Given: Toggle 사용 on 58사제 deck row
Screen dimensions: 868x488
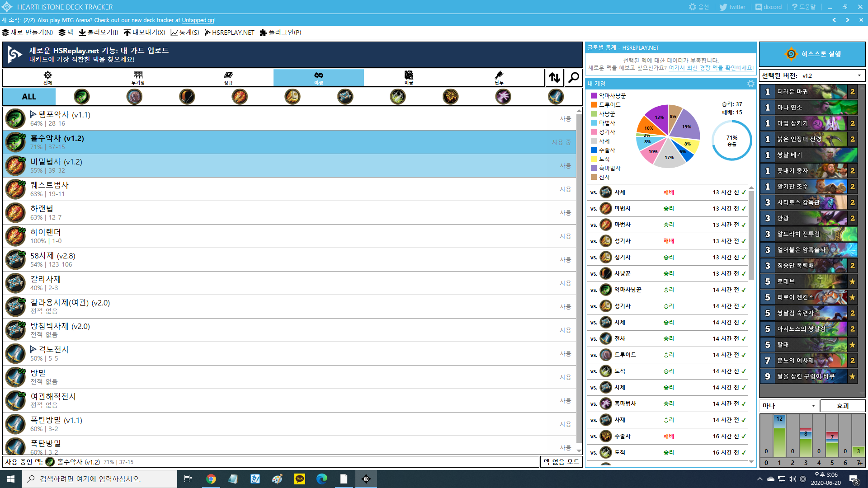Looking at the screenshot, I should (565, 260).
